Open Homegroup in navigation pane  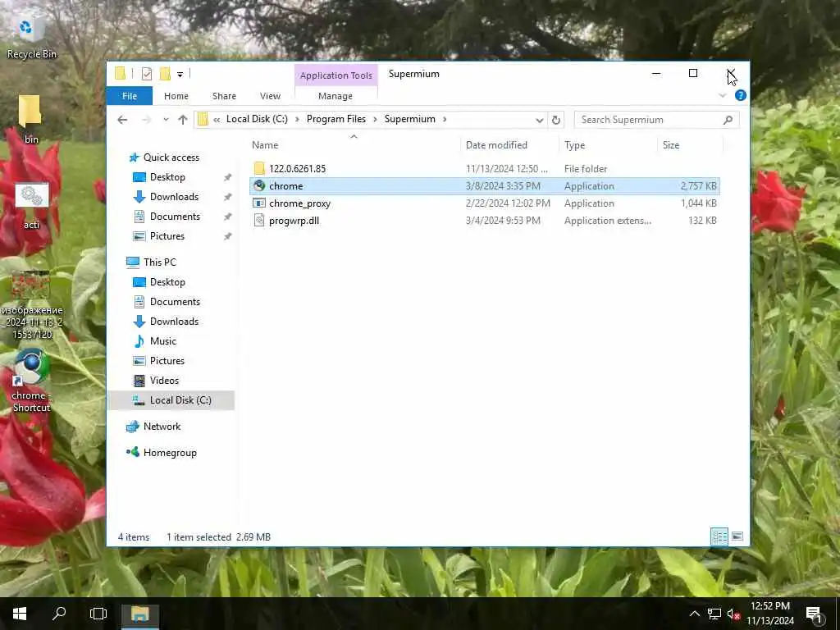[x=170, y=453]
